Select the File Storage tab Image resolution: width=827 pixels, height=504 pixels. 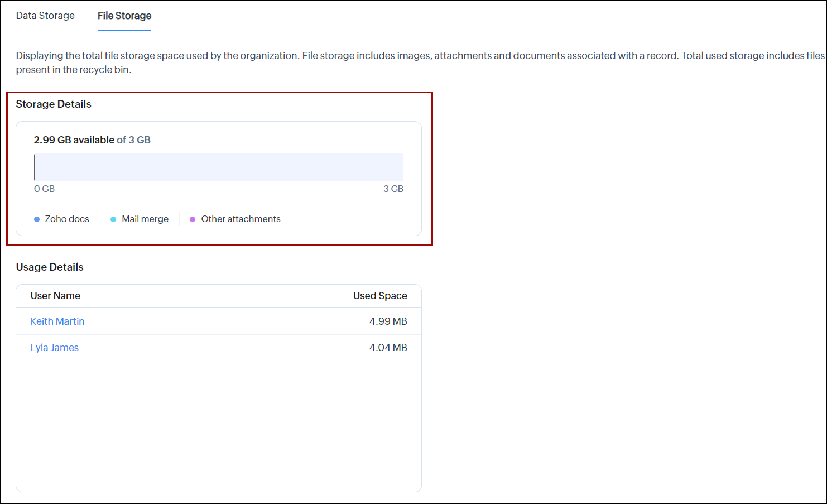pyautogui.click(x=124, y=16)
